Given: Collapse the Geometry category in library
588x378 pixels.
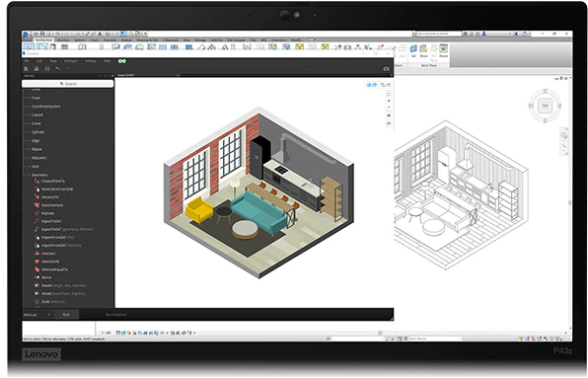Looking at the screenshot, I should (29, 175).
